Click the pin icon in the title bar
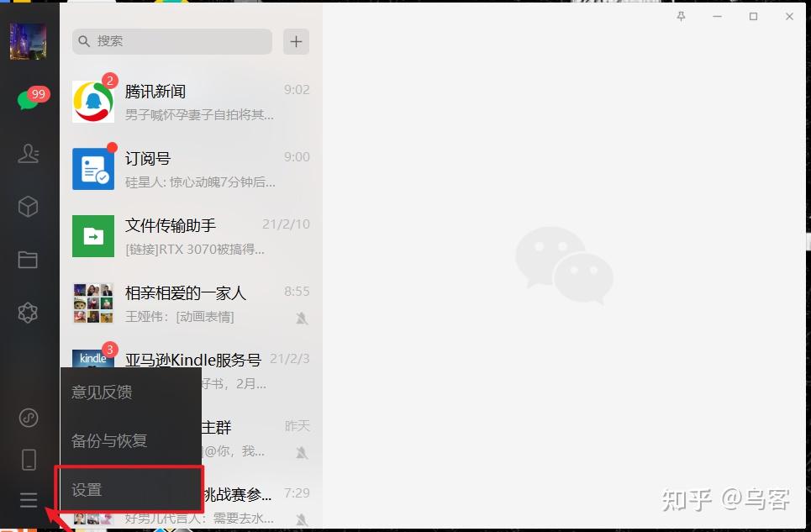This screenshot has width=811, height=532. coord(681,16)
